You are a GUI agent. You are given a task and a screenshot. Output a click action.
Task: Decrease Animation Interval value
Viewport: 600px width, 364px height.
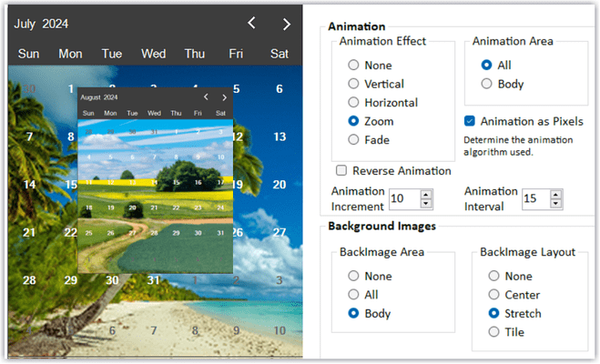(555, 204)
